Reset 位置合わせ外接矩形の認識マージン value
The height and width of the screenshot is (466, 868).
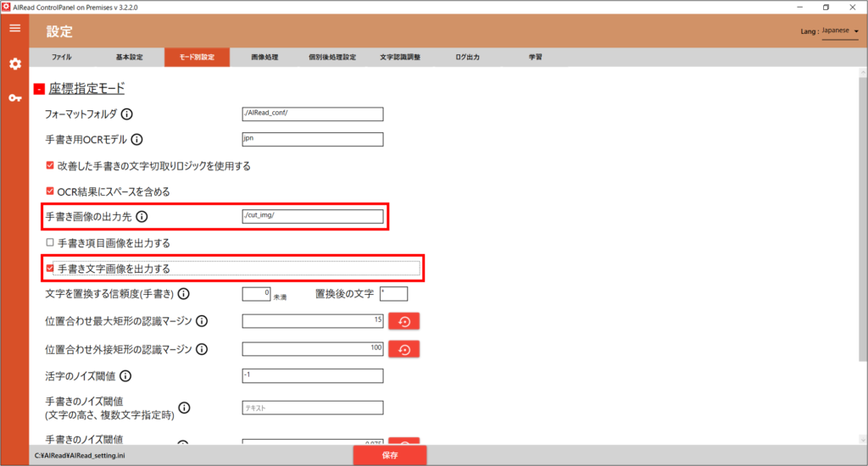tap(404, 349)
